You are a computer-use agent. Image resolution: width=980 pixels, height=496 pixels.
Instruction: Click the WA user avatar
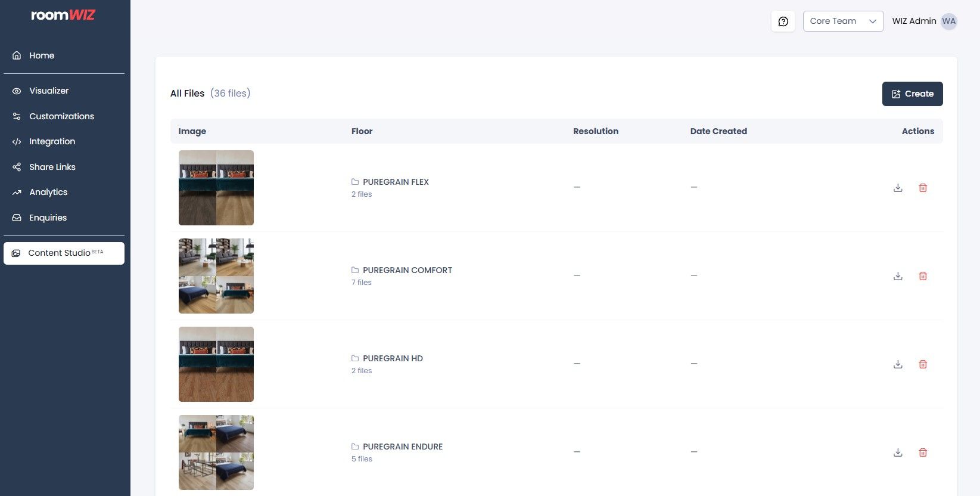click(948, 21)
